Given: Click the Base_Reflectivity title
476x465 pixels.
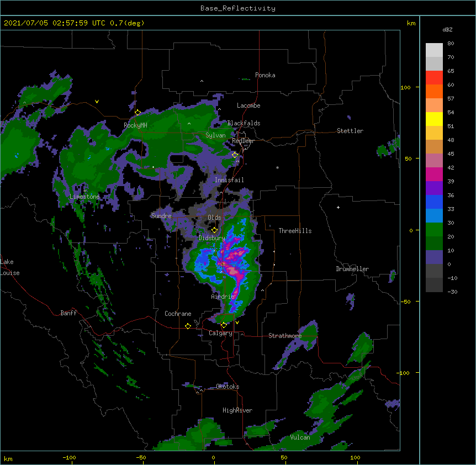Looking at the screenshot, I should click(x=238, y=8).
